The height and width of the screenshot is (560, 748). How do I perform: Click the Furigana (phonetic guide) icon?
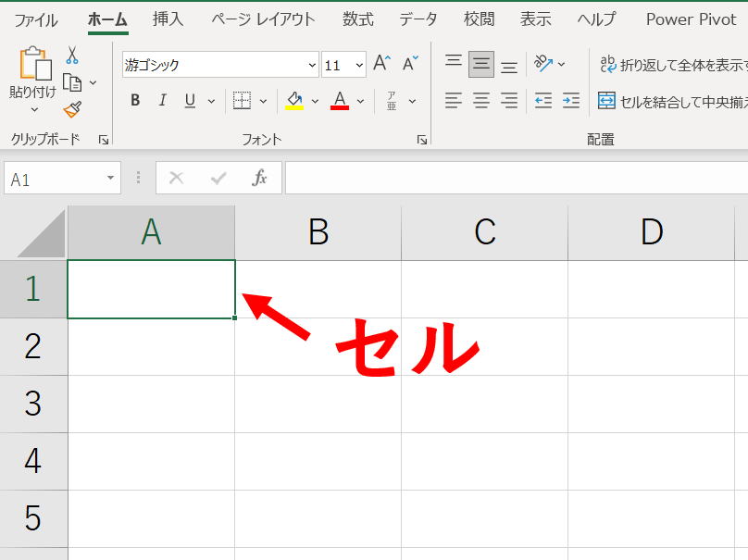point(393,100)
